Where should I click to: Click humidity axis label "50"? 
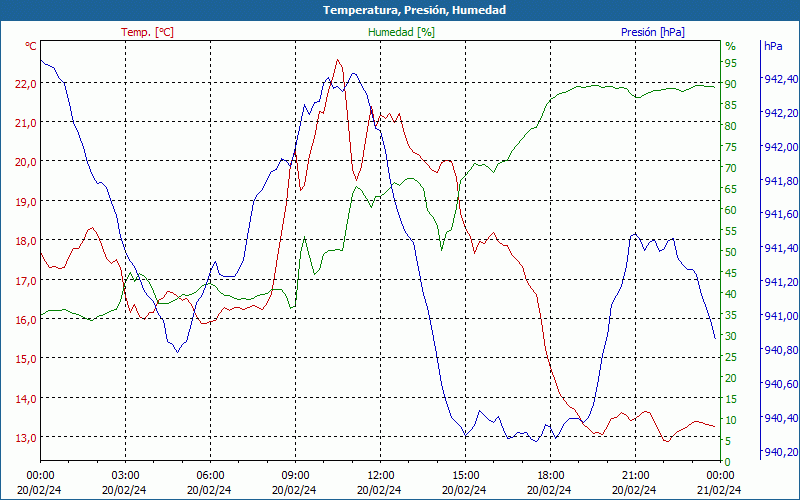tap(731, 252)
